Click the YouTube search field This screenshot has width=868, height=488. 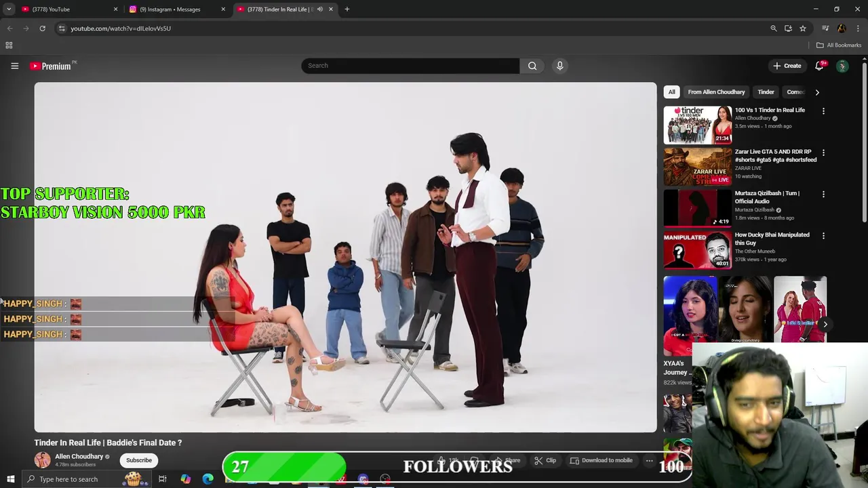(x=410, y=66)
